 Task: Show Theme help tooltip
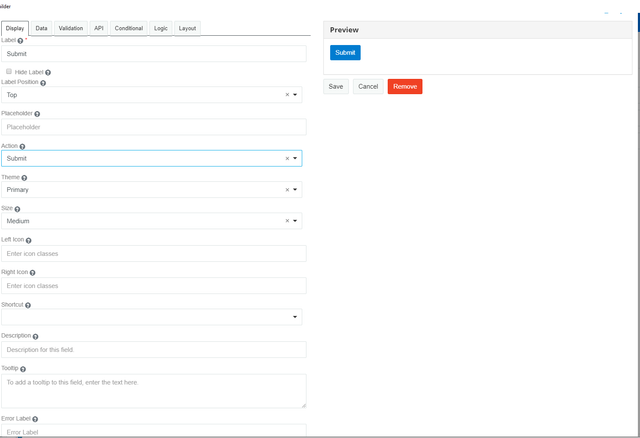coord(24,178)
